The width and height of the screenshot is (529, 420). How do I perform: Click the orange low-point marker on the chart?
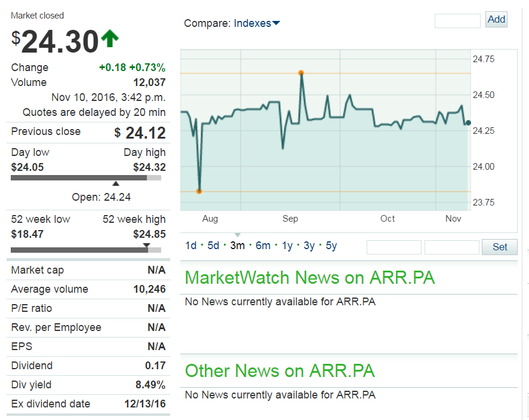point(199,191)
